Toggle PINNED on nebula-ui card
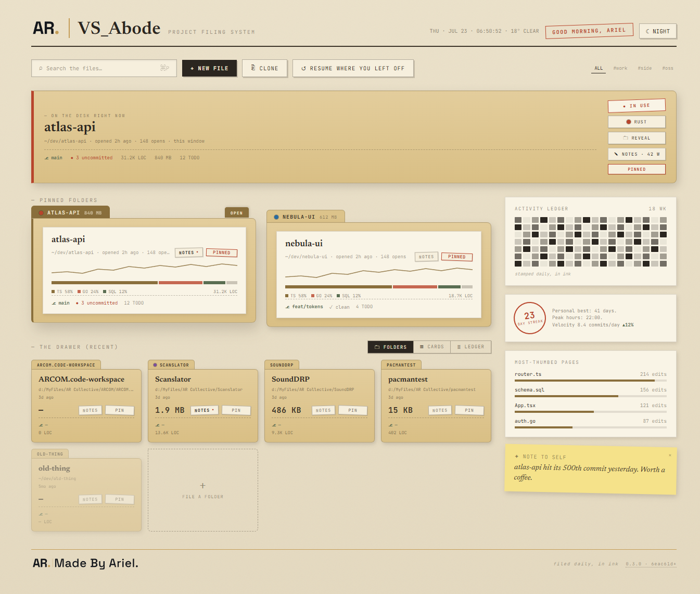 click(457, 257)
